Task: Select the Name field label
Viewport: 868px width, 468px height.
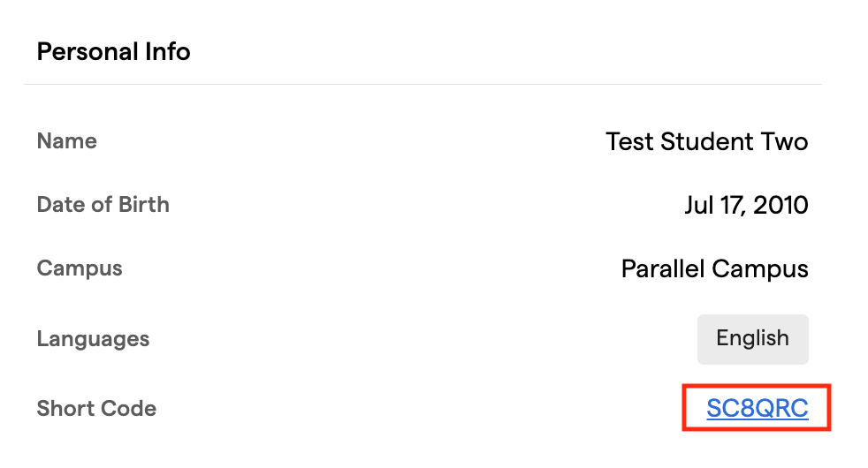Action: tap(67, 141)
